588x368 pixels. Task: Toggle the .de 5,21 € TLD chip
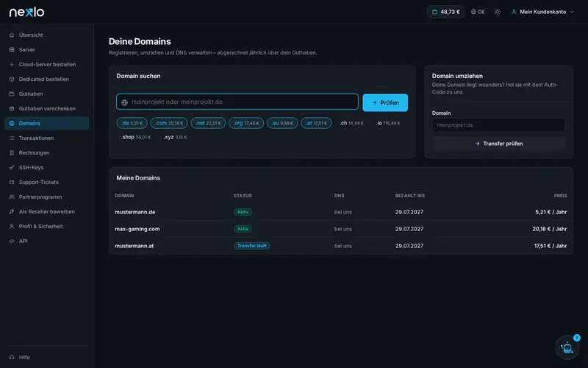click(x=132, y=123)
